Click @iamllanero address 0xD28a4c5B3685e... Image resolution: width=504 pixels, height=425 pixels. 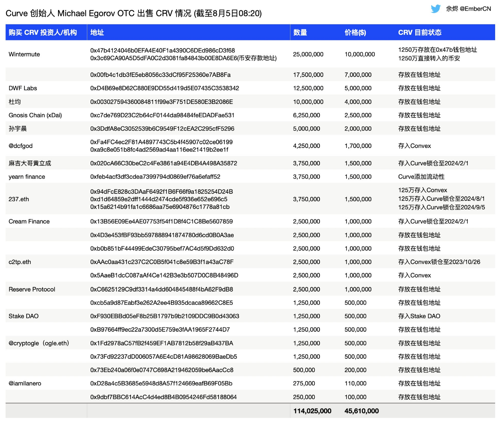(161, 384)
